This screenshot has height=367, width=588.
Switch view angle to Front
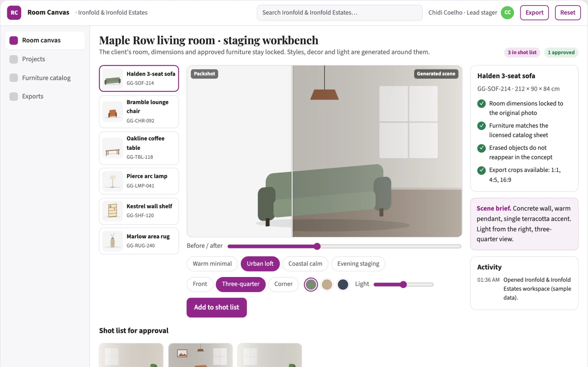point(200,284)
